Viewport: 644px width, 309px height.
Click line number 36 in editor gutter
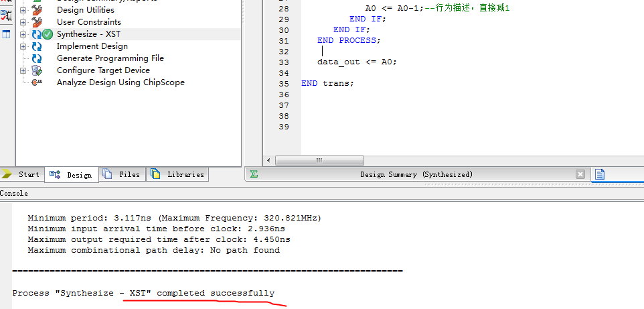284,95
